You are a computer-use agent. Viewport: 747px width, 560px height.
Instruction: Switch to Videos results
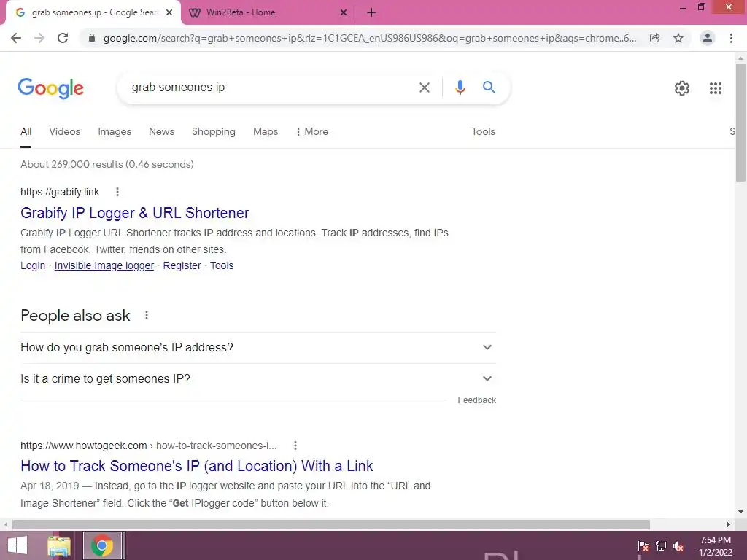pos(65,132)
